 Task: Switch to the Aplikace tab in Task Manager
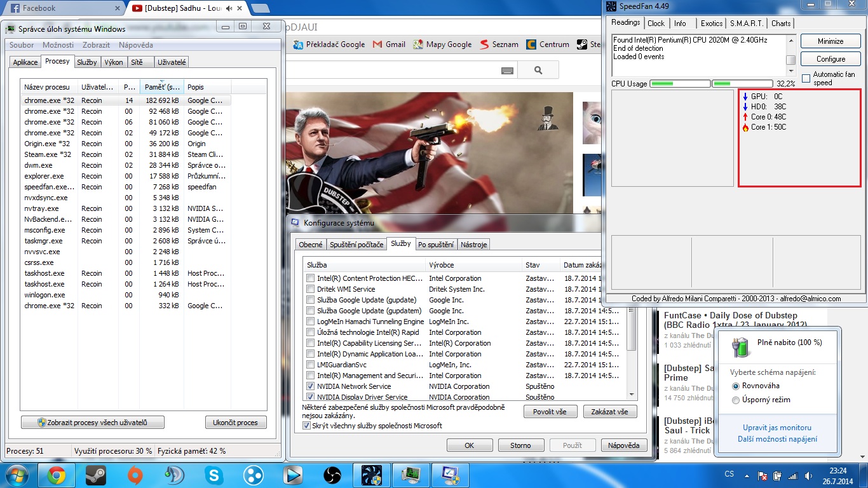pos(25,62)
